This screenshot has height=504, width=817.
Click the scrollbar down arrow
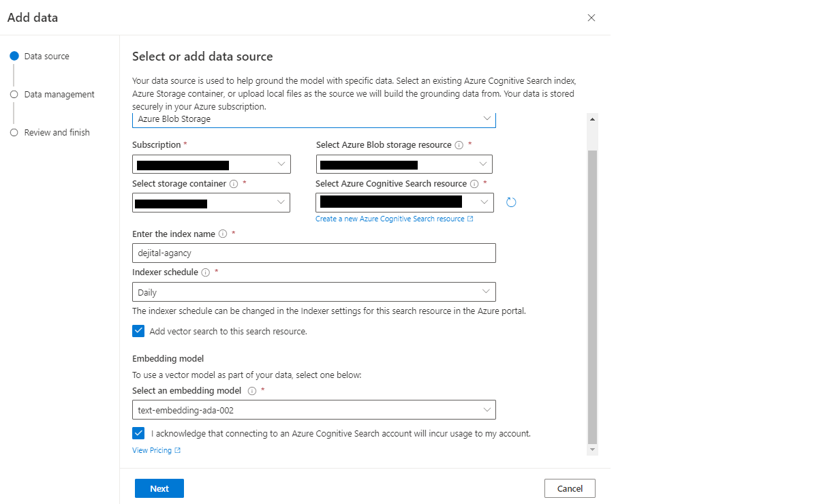click(x=592, y=450)
